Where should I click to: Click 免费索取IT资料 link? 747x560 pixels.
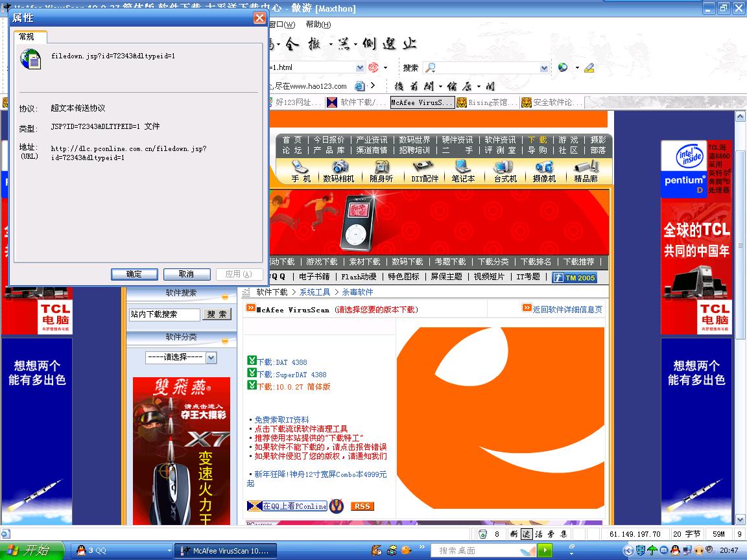281,419
